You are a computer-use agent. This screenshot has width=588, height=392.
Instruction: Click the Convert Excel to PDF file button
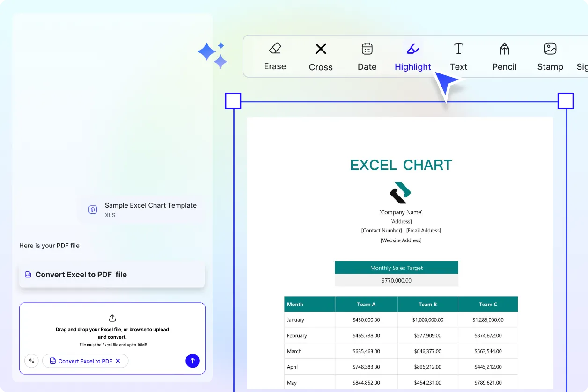click(x=112, y=275)
